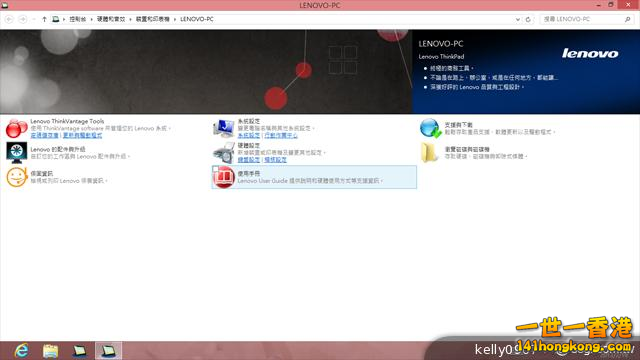Click the support and downloads title text

(x=458, y=125)
